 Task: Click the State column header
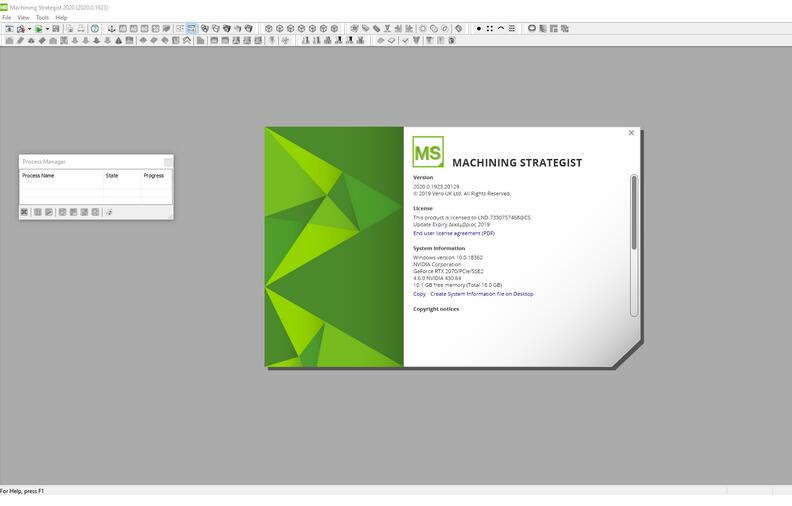(122, 176)
